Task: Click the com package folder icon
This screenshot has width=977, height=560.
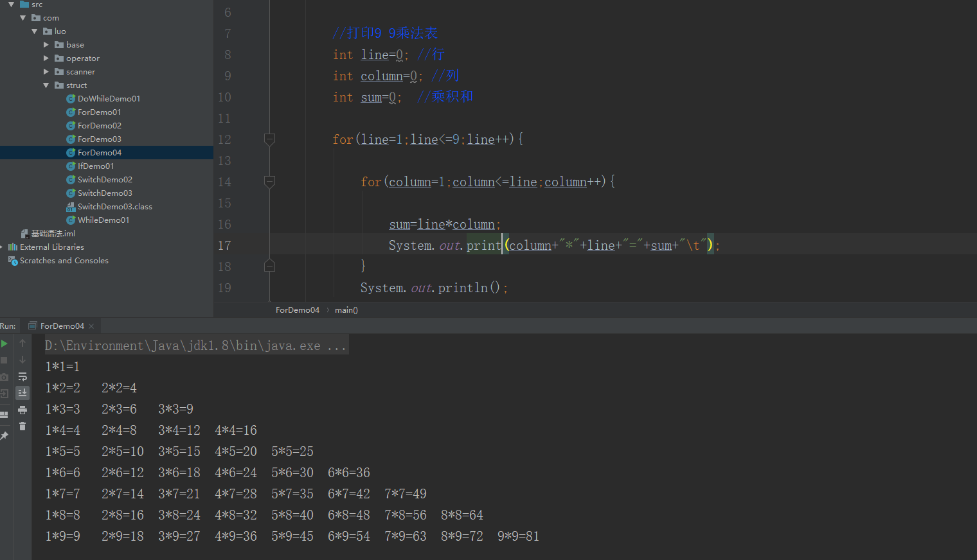Action: [x=36, y=18]
